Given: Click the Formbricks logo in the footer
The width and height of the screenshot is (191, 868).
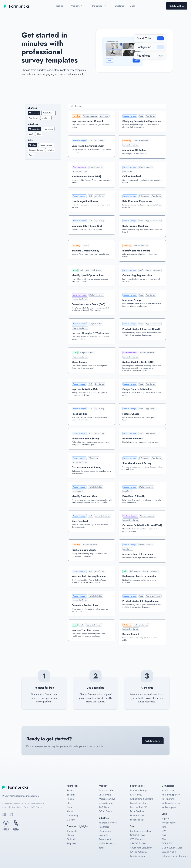Looking at the screenshot, I should click(x=16, y=787).
